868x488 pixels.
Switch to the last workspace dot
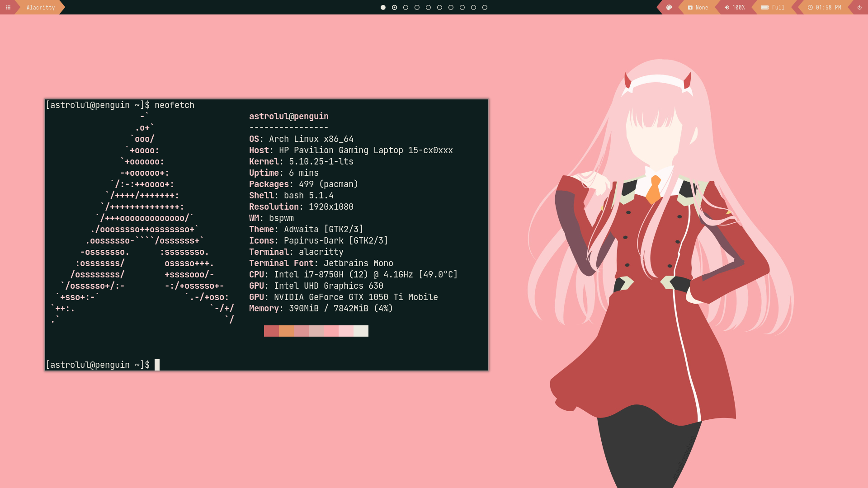pyautogui.click(x=485, y=7)
